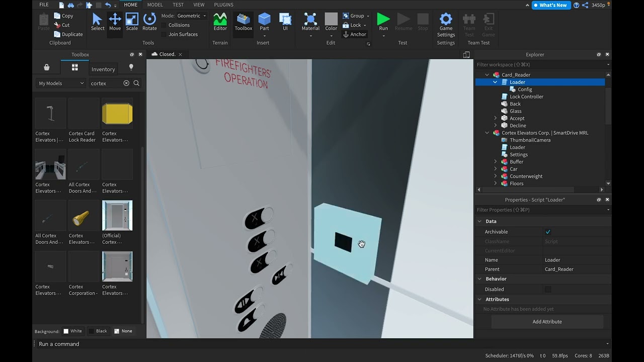The width and height of the screenshot is (644, 362).
Task: Open the My Models dropdown
Action: click(x=61, y=83)
